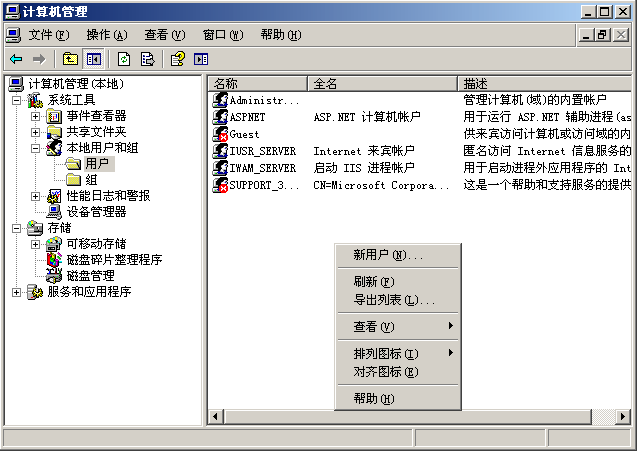Open the 操作(A) menu
Screen dimensions: 637x451
coord(107,35)
